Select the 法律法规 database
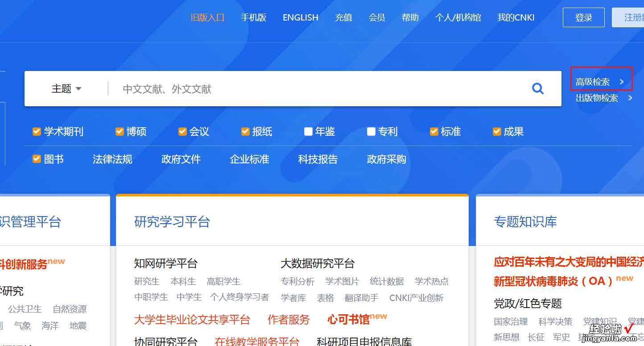The image size is (644, 346). pos(112,159)
